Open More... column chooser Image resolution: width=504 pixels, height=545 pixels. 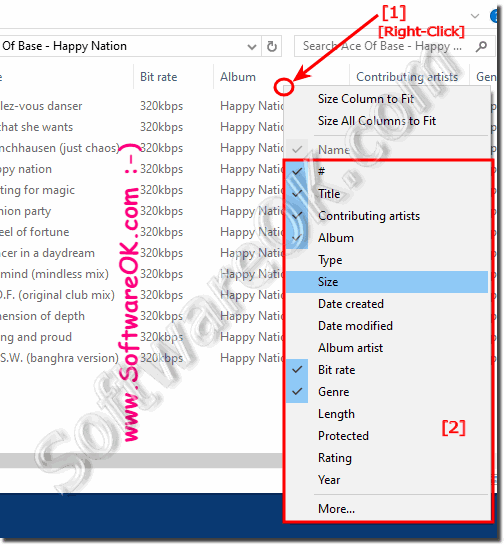click(x=387, y=509)
